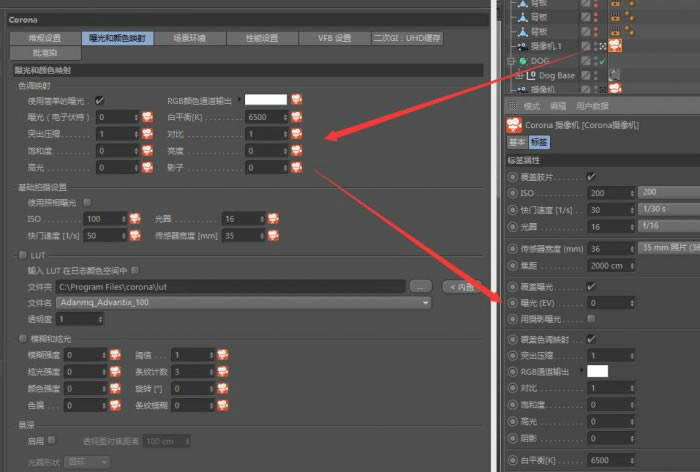This screenshot has height=472, width=700.
Task: Click camera icon beside ISO 100 field
Action: tap(135, 218)
